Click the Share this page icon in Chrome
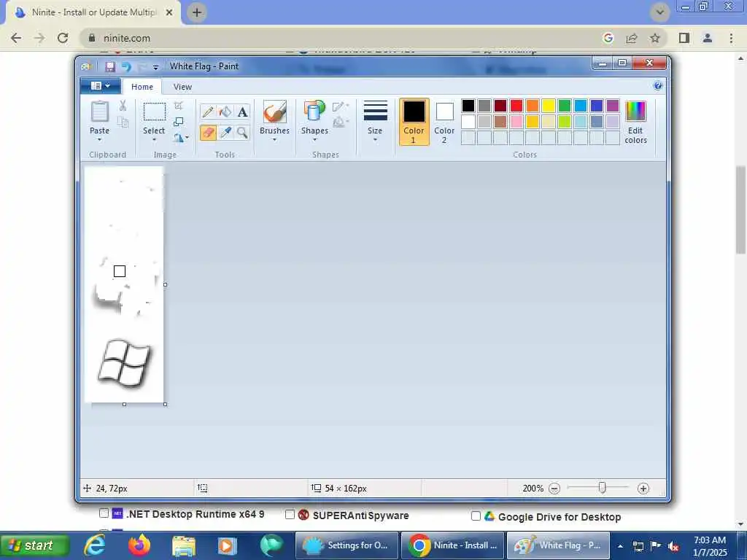 (632, 38)
